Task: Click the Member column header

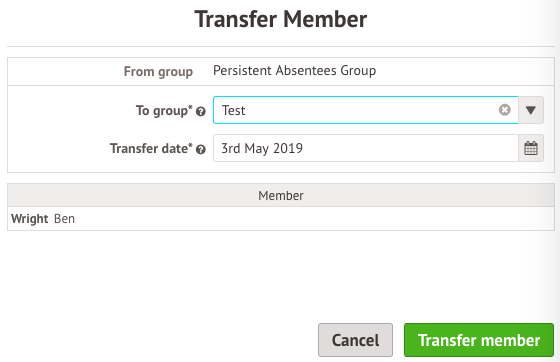Action: coord(281,195)
